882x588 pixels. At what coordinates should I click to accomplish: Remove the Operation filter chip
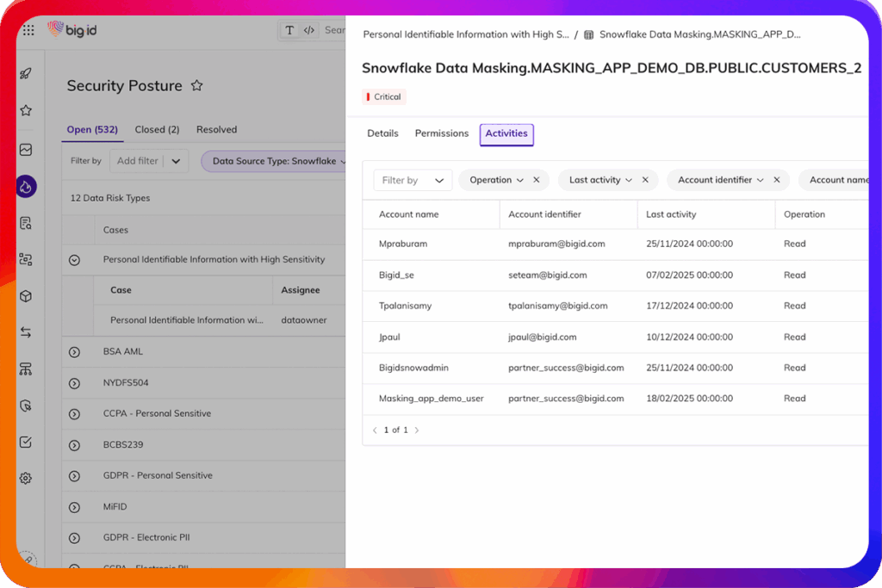point(536,180)
